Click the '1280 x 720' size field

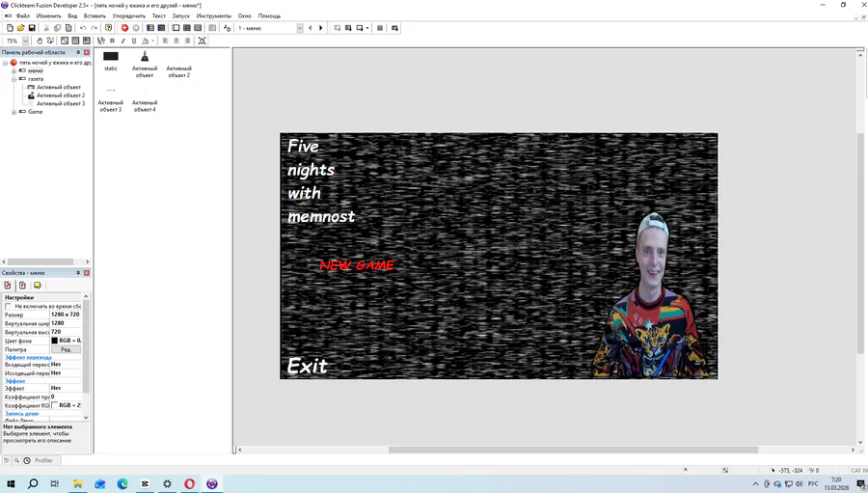point(66,315)
